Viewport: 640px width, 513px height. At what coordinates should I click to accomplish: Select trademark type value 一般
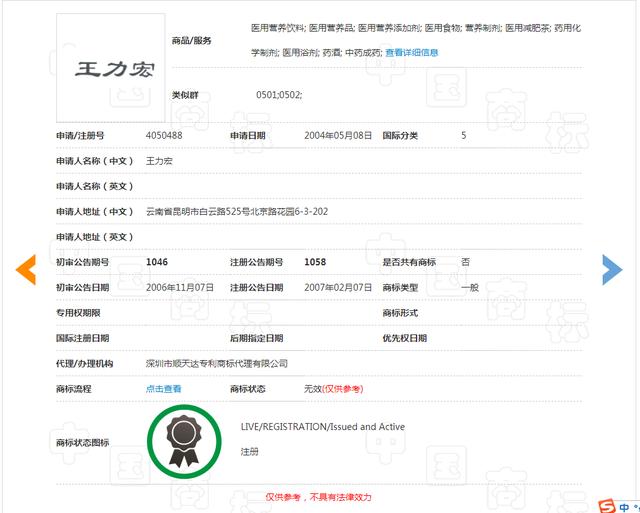(469, 287)
